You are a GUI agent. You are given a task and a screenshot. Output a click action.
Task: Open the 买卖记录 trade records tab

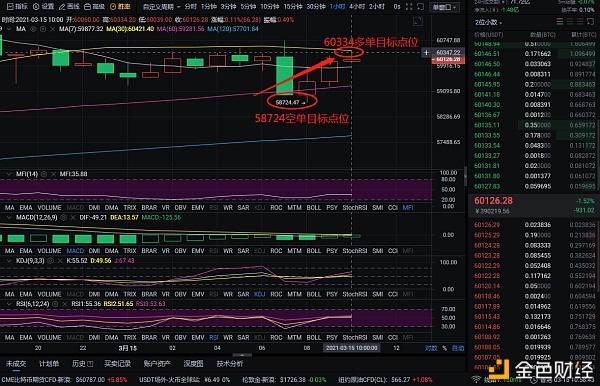pyautogui.click(x=117, y=364)
